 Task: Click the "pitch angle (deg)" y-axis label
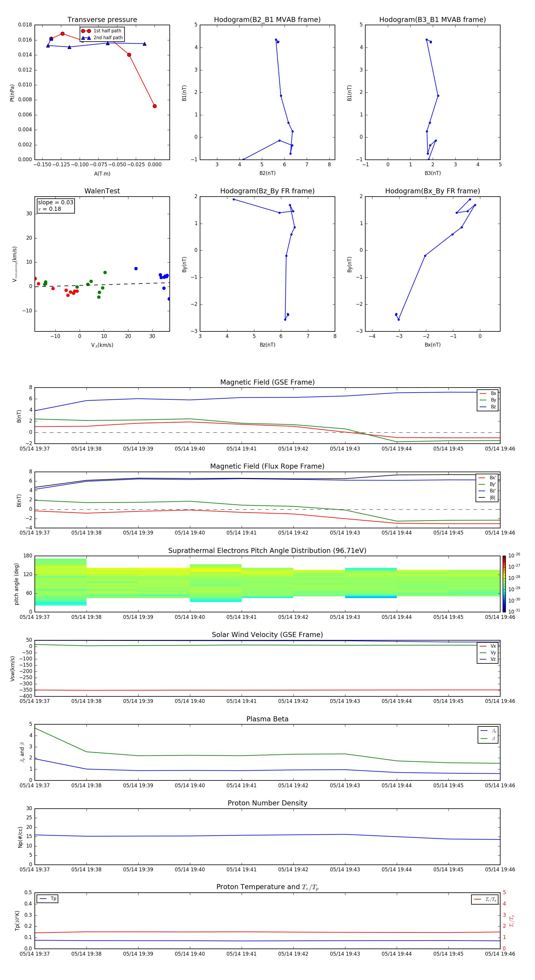point(16,584)
